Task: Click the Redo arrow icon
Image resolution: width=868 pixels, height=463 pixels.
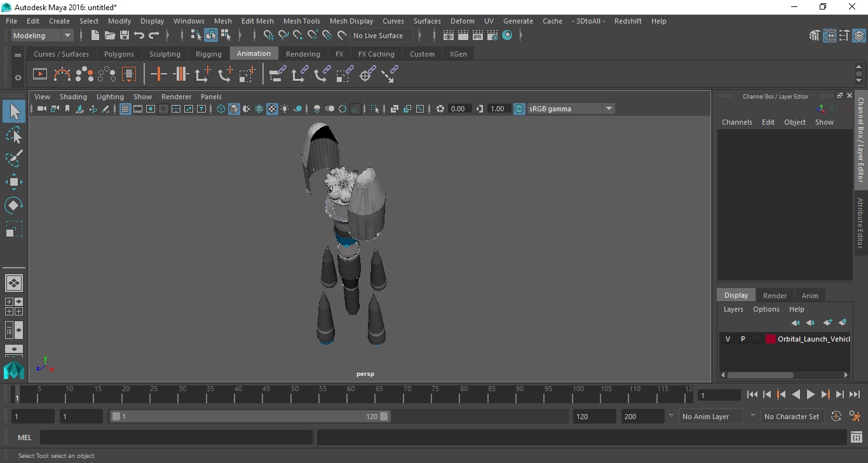Action: tap(154, 36)
